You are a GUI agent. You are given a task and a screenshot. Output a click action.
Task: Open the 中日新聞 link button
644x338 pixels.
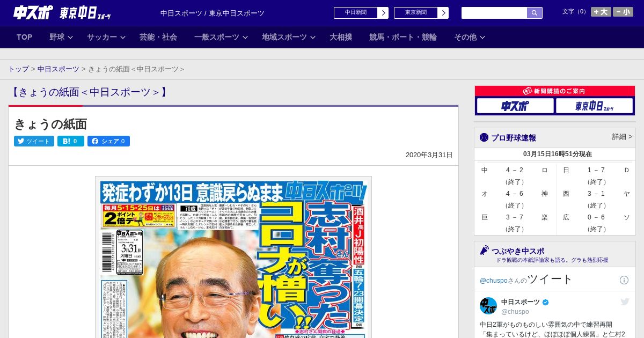(355, 13)
